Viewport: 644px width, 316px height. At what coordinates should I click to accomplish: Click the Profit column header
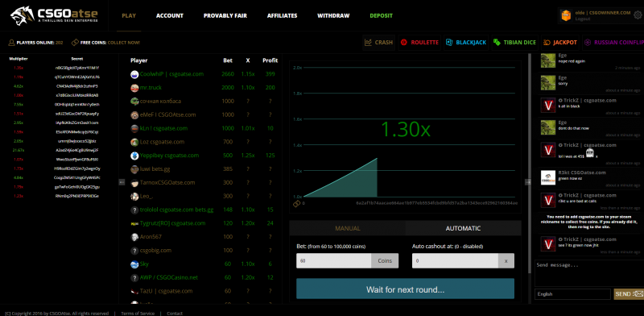click(270, 60)
